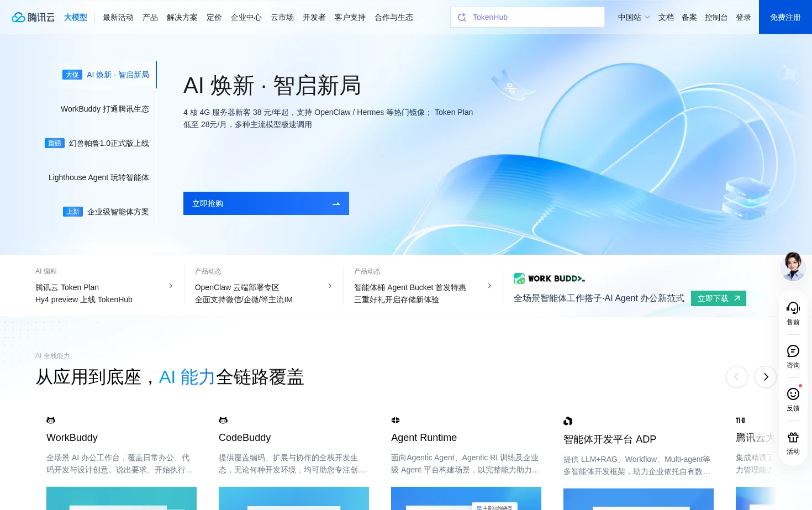Click the Tencent Cloud logo
This screenshot has width=812, height=510.
click(x=33, y=17)
